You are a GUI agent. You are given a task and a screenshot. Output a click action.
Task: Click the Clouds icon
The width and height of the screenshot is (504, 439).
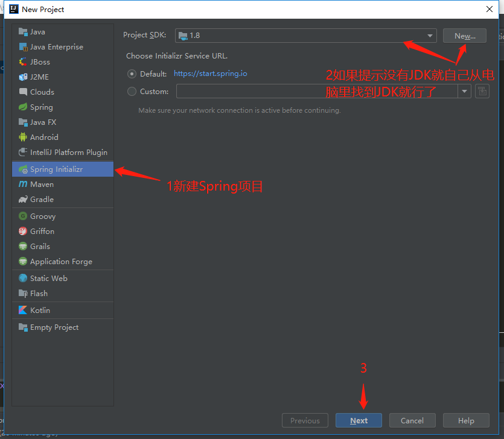23,92
